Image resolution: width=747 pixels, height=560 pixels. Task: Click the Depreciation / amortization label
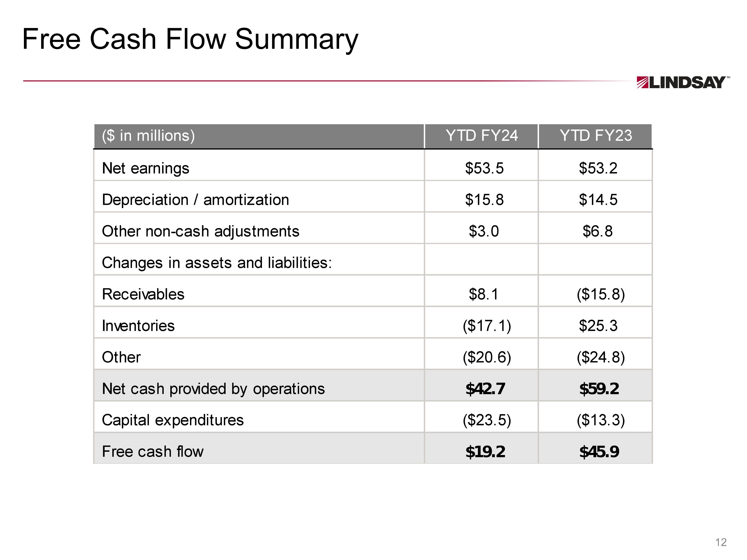(195, 200)
